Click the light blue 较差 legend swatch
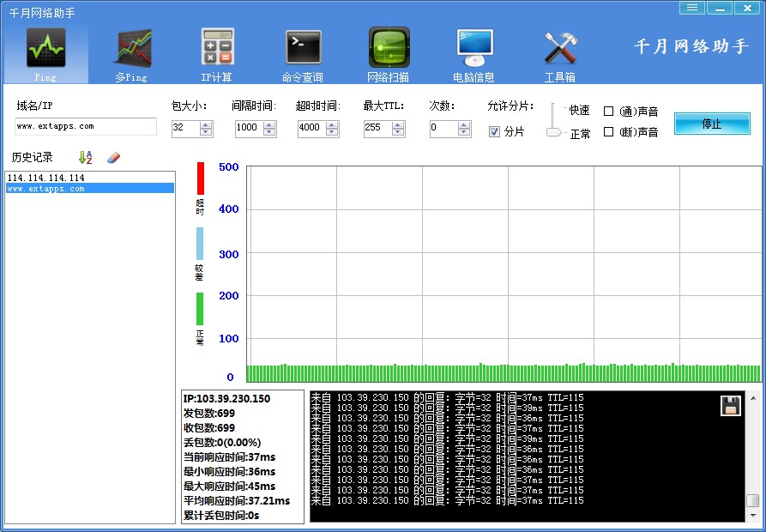 [x=200, y=244]
